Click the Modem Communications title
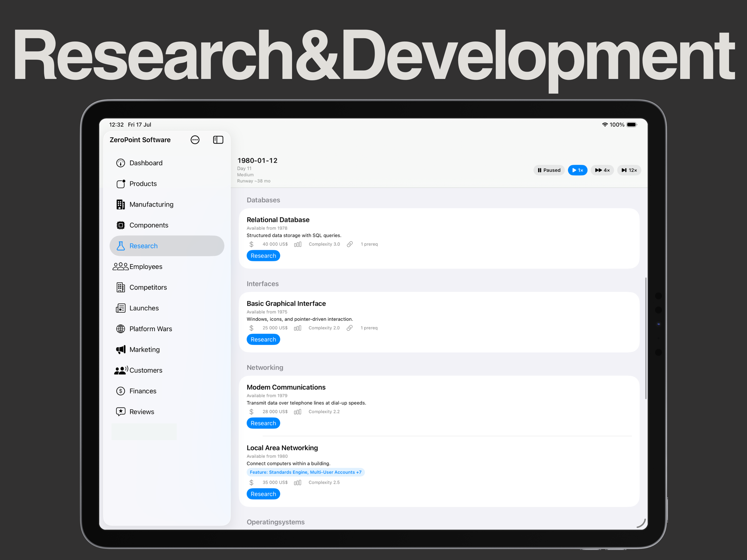The height and width of the screenshot is (560, 747). coord(286,387)
